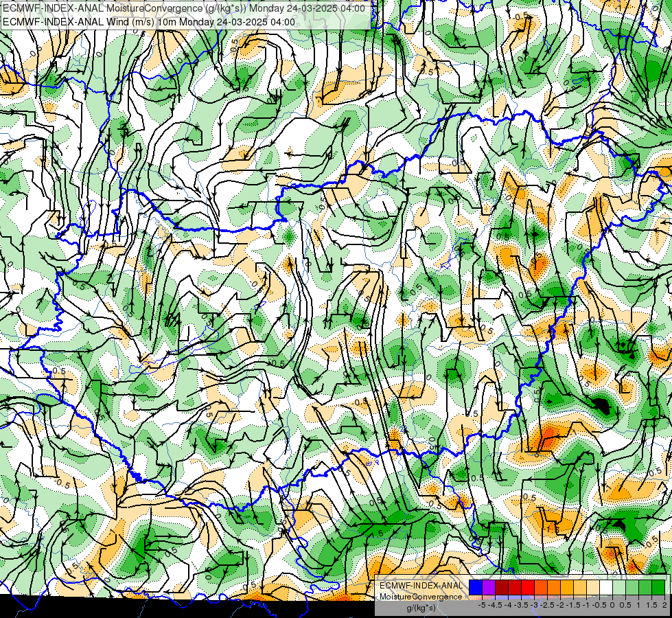Viewport: 672px width, 618px height.
Task: Click the light orange swatch between -1.5 and -1
Action: [580, 587]
